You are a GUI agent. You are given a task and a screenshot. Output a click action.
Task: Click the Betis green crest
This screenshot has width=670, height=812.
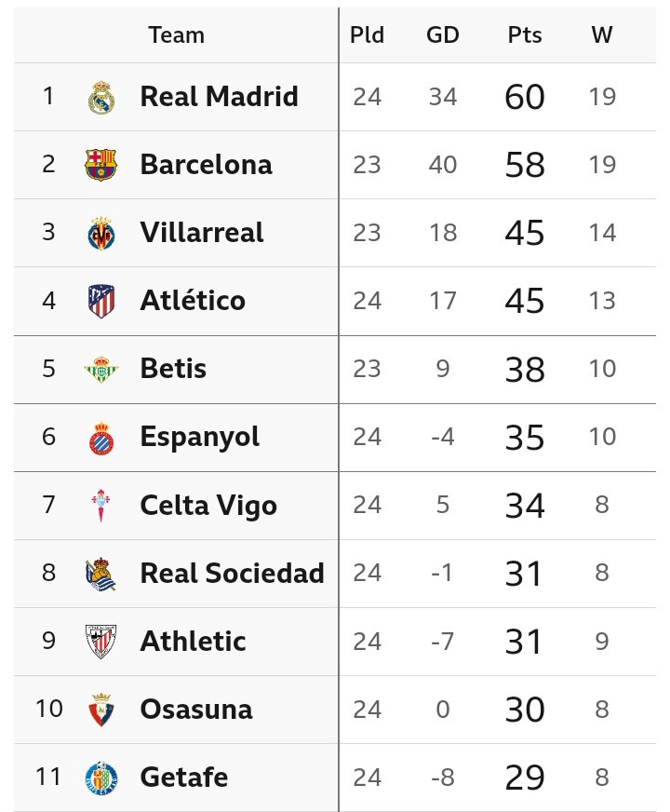tap(100, 369)
